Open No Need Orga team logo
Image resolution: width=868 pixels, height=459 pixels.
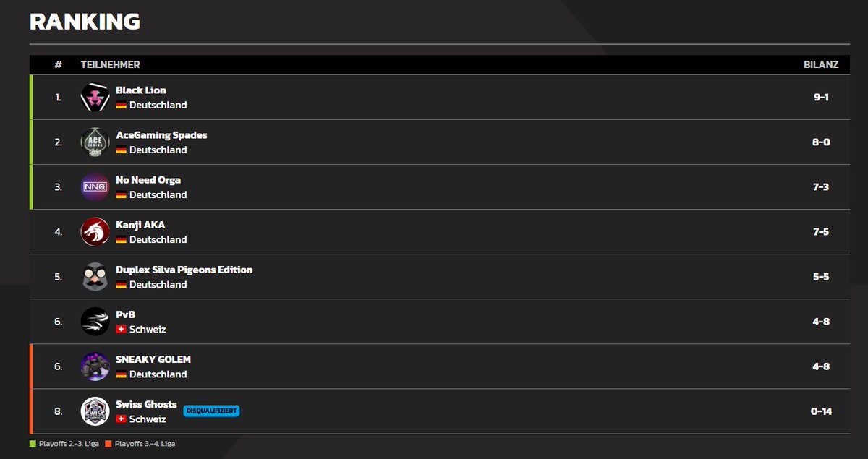click(95, 187)
